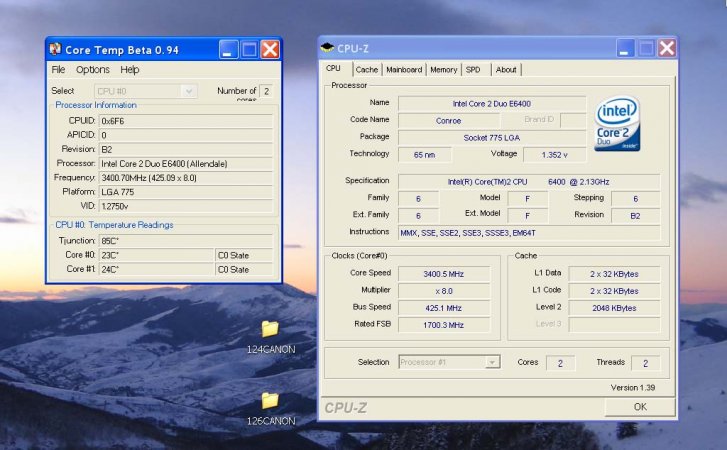
Task: Minimize the CPU-Z window
Action: pyautogui.click(x=625, y=48)
